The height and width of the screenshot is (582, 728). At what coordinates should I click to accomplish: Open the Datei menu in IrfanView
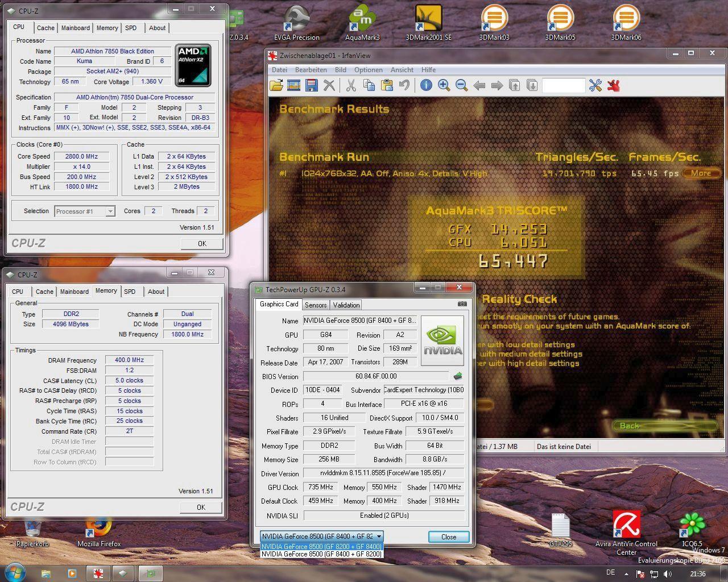[x=279, y=70]
